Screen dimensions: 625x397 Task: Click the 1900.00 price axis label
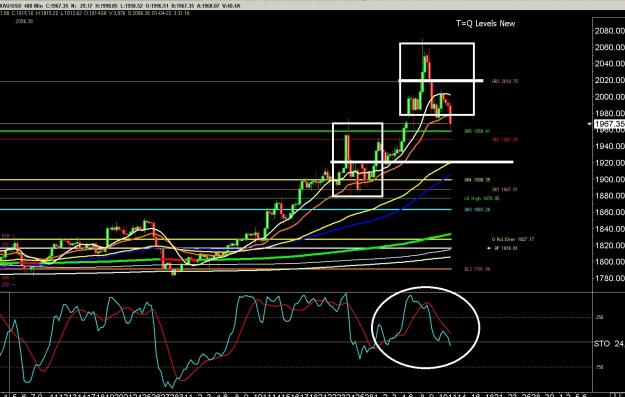609,179
